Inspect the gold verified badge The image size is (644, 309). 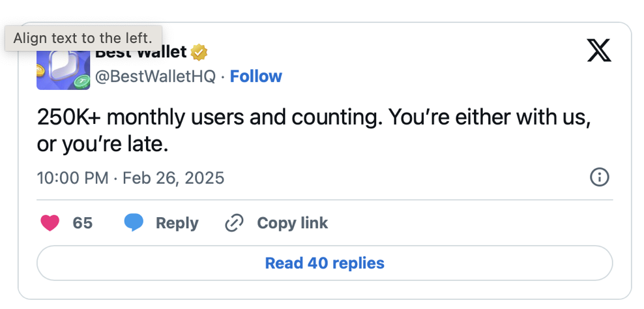199,53
